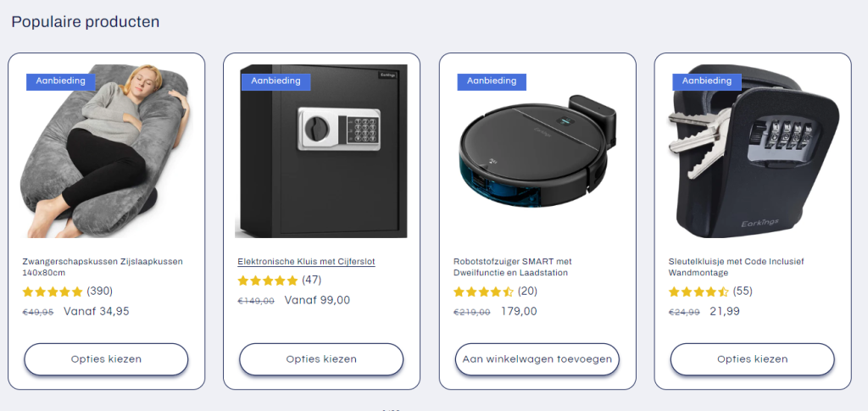The width and height of the screenshot is (868, 411).
Task: Click Aanbieding badge on the electronic safe
Action: pyautogui.click(x=275, y=81)
